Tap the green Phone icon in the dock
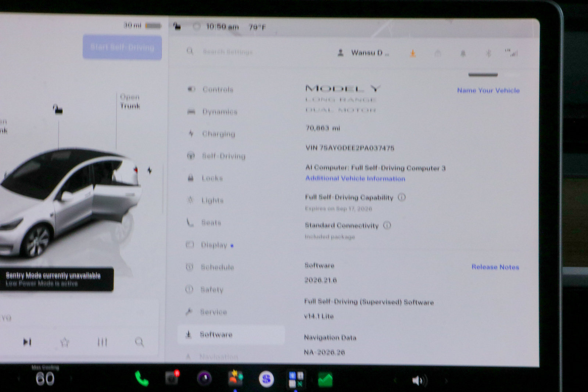This screenshot has height=392, width=588. coord(141,379)
